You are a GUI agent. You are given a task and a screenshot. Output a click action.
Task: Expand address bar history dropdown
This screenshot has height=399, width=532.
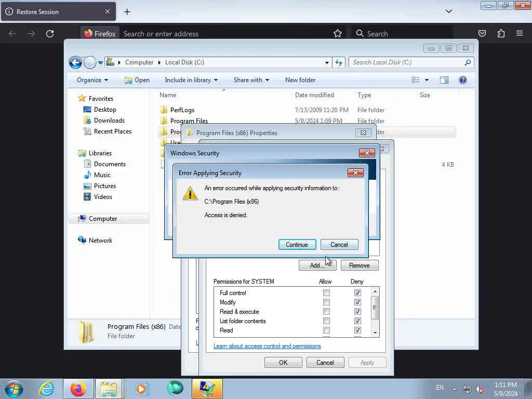coord(327,62)
